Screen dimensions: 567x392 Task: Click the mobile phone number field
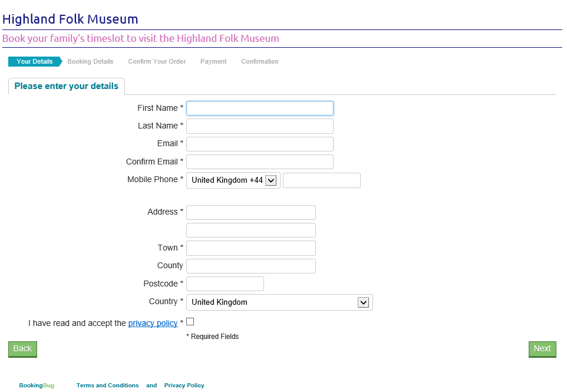pyautogui.click(x=322, y=180)
